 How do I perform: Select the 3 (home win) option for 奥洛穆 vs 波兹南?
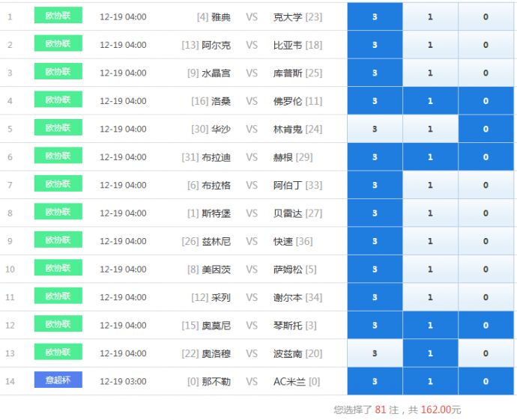click(x=375, y=353)
